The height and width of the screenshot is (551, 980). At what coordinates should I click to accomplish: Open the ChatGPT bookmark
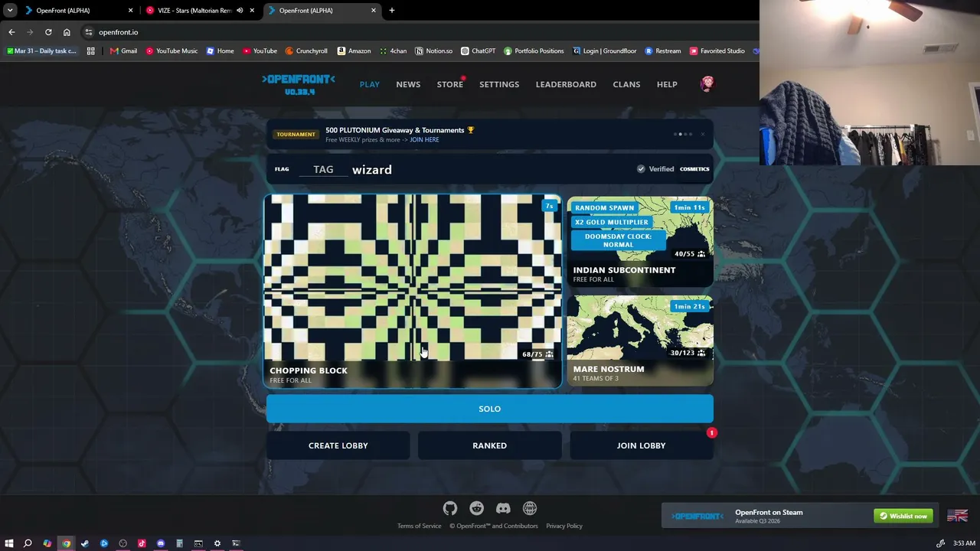pyautogui.click(x=478, y=51)
